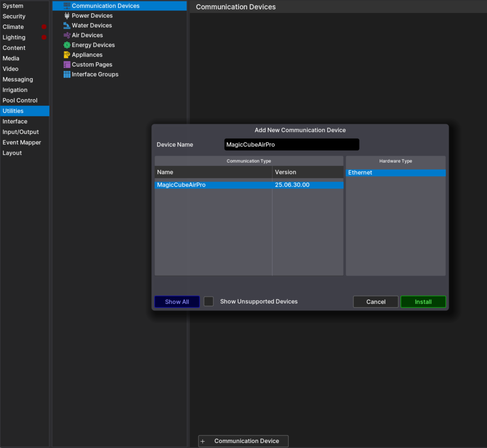The height and width of the screenshot is (448, 487).
Task: Open the Layout section
Action: click(x=24, y=153)
